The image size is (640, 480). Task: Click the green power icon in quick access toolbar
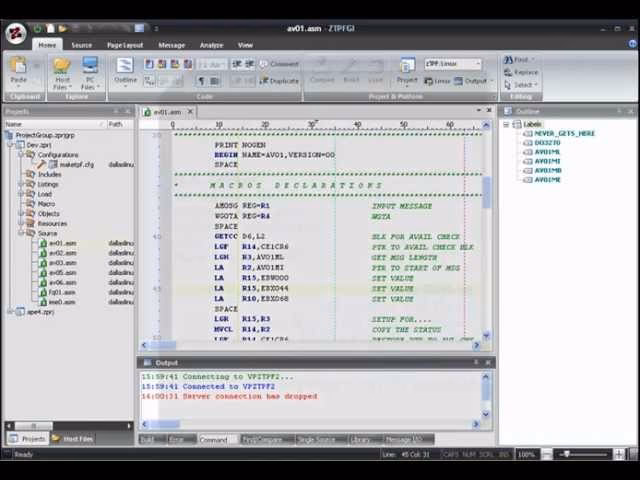(38, 28)
